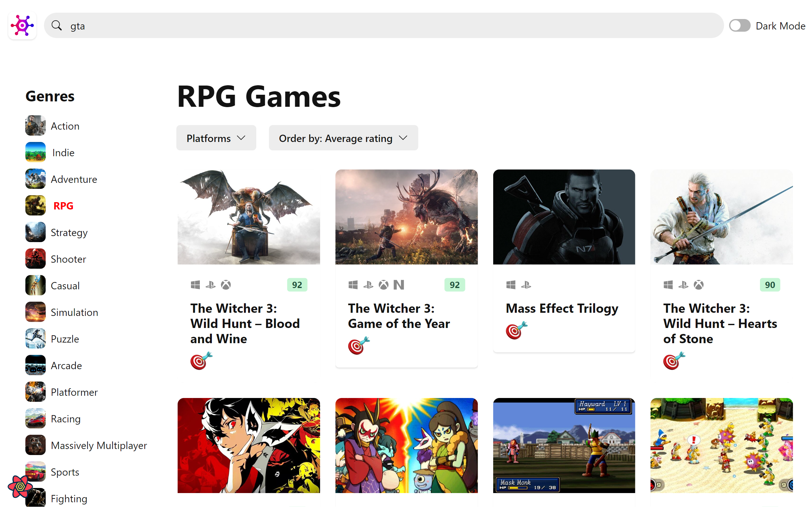Click the search magnifier icon
Image resolution: width=812 pixels, height=507 pixels.
57,25
